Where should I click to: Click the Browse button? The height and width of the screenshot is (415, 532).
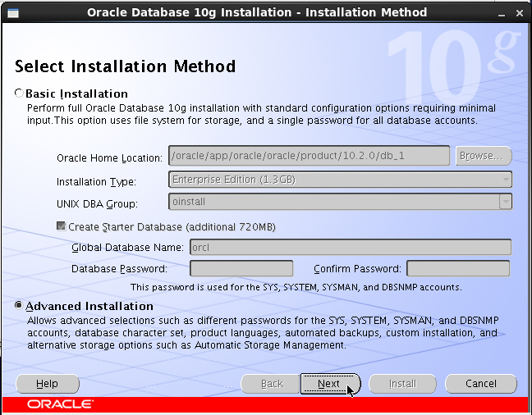point(484,156)
